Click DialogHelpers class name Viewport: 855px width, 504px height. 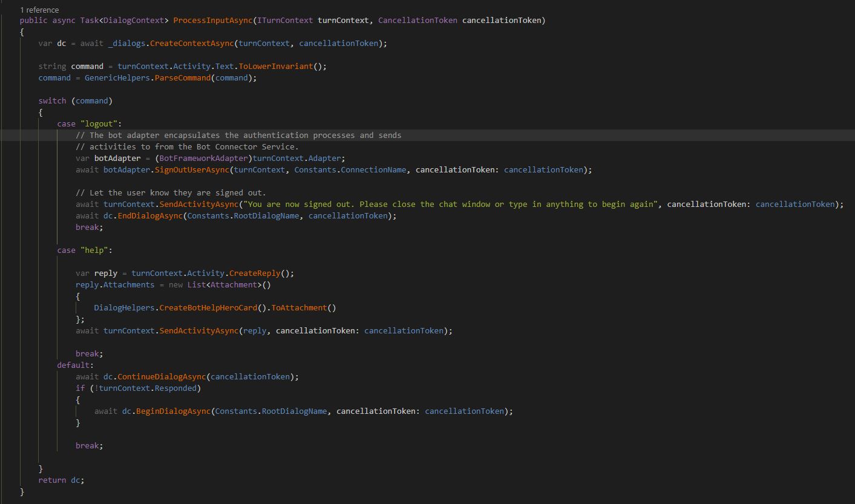(124, 307)
